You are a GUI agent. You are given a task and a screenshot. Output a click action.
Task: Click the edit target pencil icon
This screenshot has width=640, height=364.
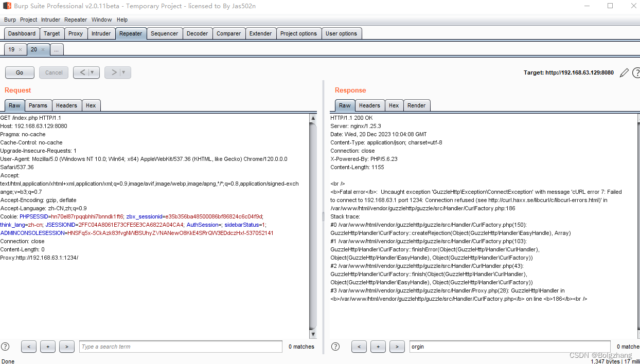tap(624, 73)
